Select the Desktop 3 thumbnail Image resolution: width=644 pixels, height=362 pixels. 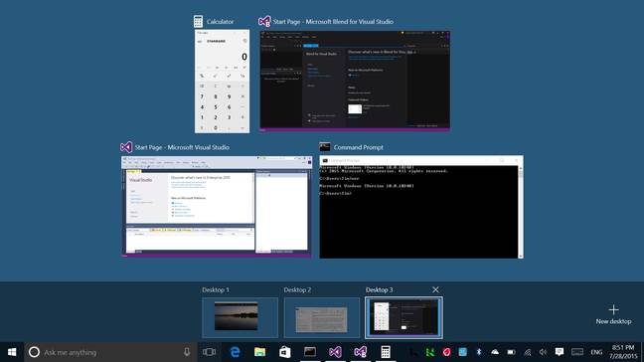coord(403,317)
